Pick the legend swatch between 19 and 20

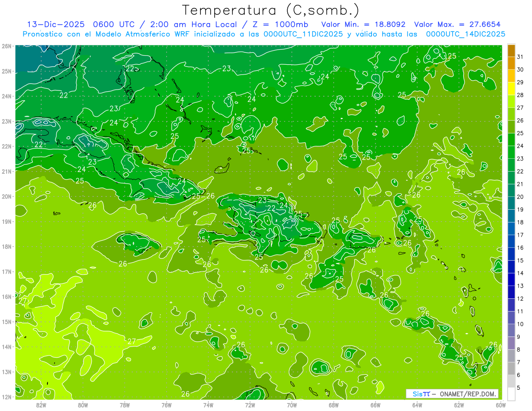tap(511, 203)
